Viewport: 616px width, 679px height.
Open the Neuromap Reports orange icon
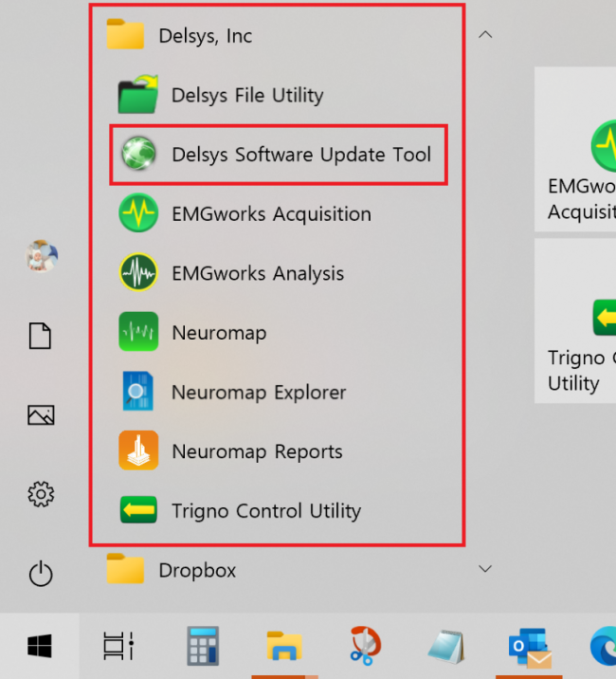click(138, 450)
